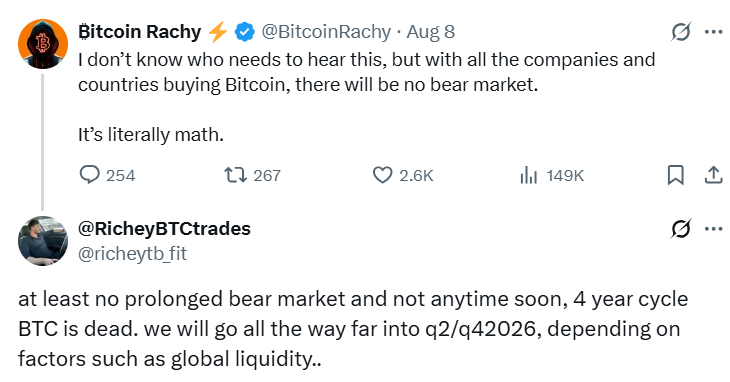Visit the @richeytb_fit handle

[x=133, y=254]
